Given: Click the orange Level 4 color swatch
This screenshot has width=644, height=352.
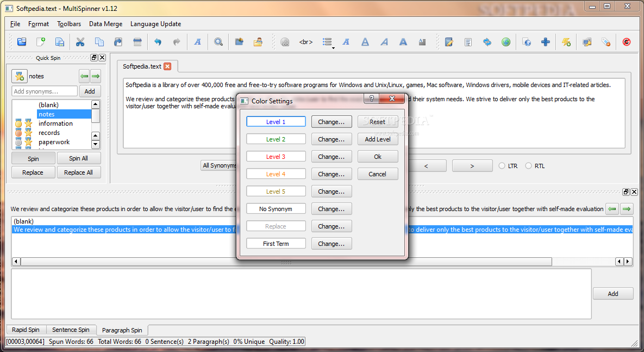Looking at the screenshot, I should pyautogui.click(x=276, y=174).
